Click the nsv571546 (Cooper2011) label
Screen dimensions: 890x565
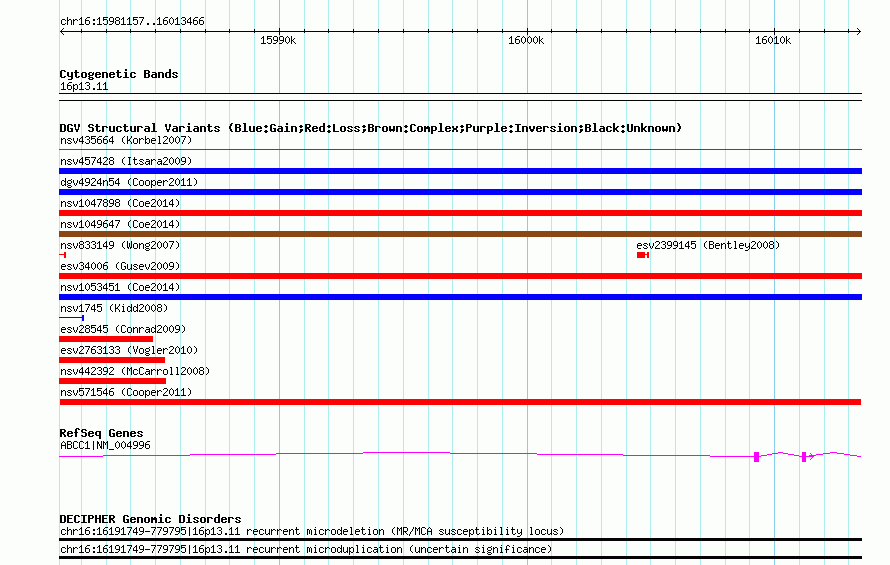[x=126, y=392]
